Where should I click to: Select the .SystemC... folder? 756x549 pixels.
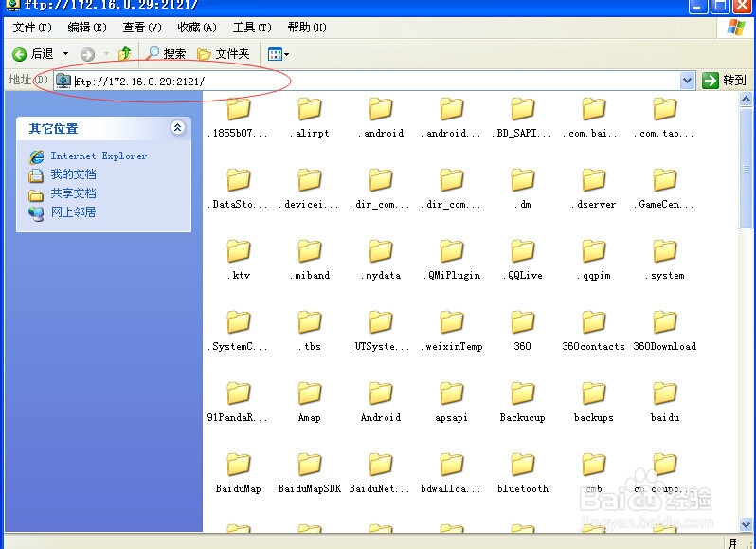point(238,332)
